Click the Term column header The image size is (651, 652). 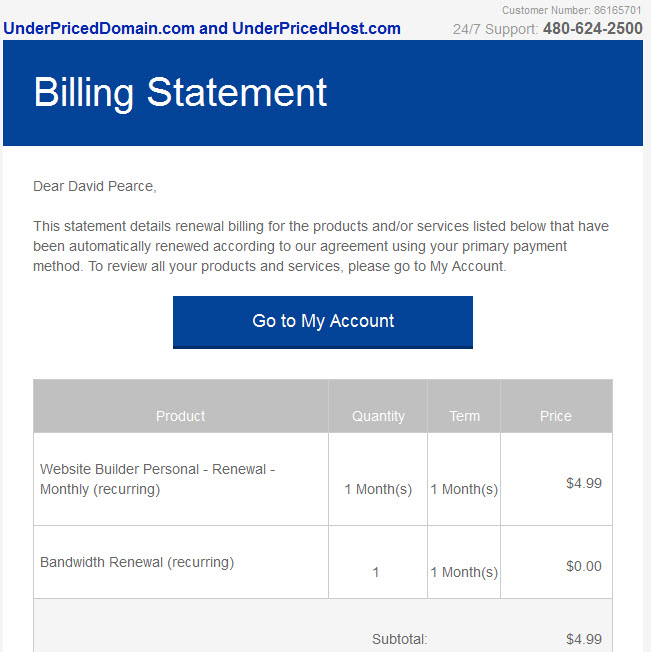click(x=464, y=416)
